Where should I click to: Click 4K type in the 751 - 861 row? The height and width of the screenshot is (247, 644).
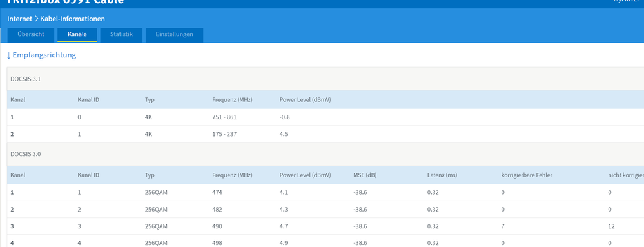click(x=149, y=117)
